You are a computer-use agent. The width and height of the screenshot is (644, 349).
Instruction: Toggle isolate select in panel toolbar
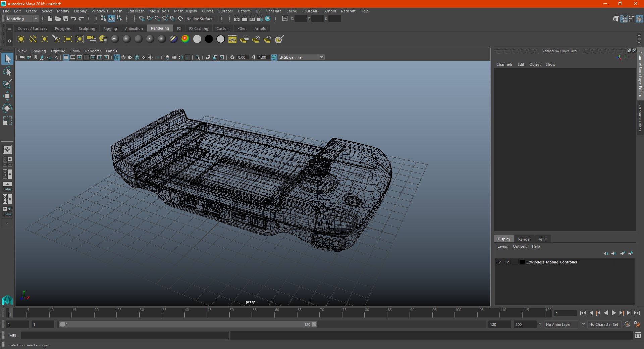[x=198, y=57]
